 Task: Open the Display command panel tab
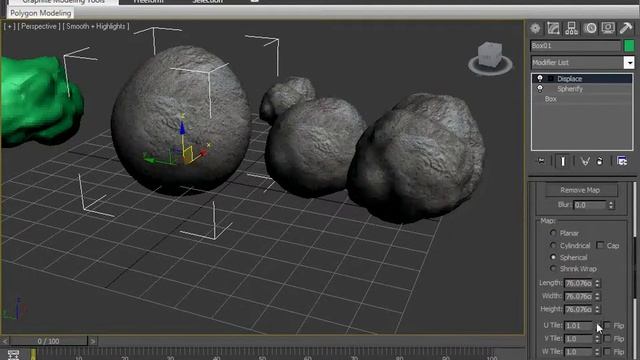click(x=608, y=28)
